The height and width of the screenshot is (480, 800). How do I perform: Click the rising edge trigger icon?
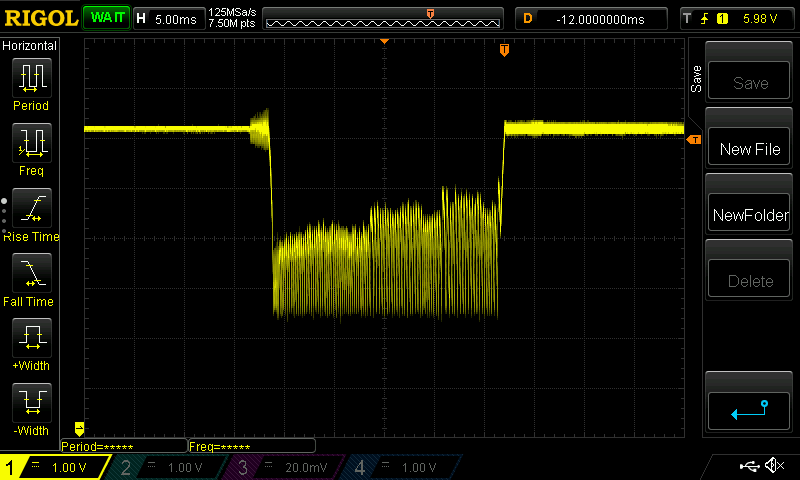tap(705, 19)
